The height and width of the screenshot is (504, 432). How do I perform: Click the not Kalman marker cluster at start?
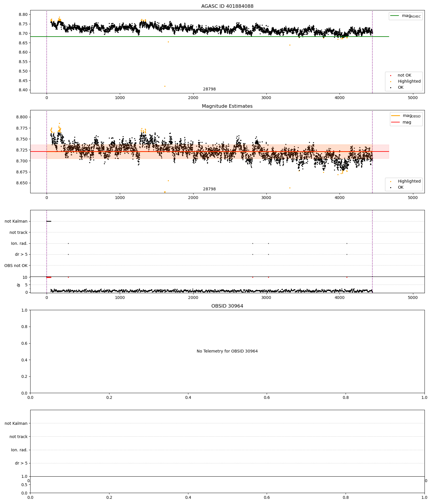(49, 221)
